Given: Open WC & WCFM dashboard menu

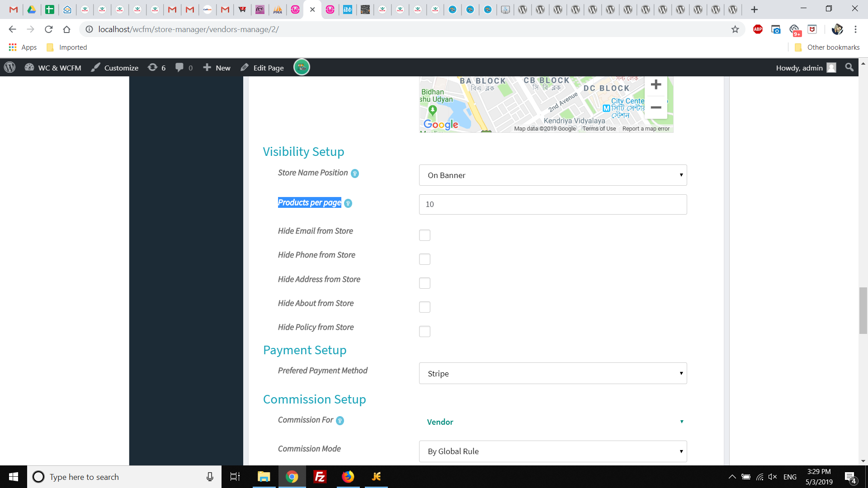Looking at the screenshot, I should coord(53,67).
